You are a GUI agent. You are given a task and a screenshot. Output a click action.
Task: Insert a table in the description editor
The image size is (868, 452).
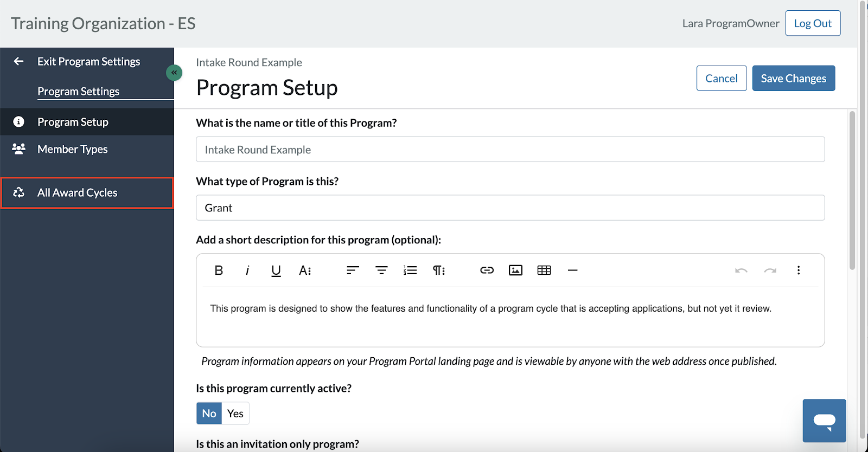544,270
